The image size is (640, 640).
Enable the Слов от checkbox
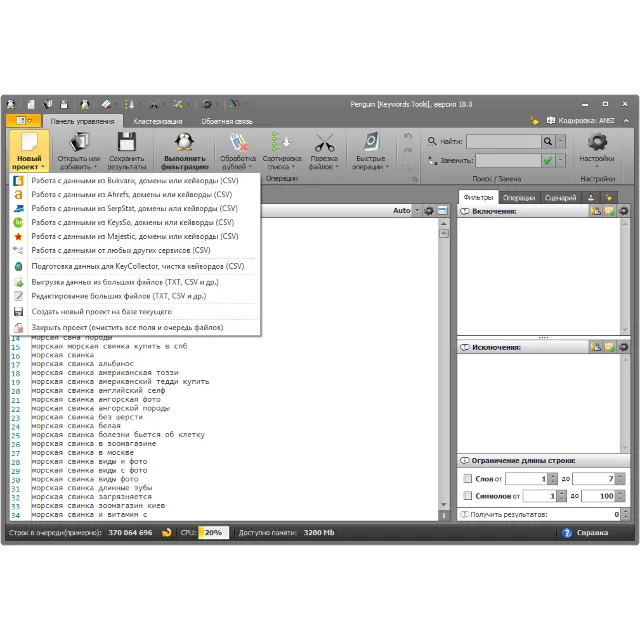pyautogui.click(x=468, y=478)
